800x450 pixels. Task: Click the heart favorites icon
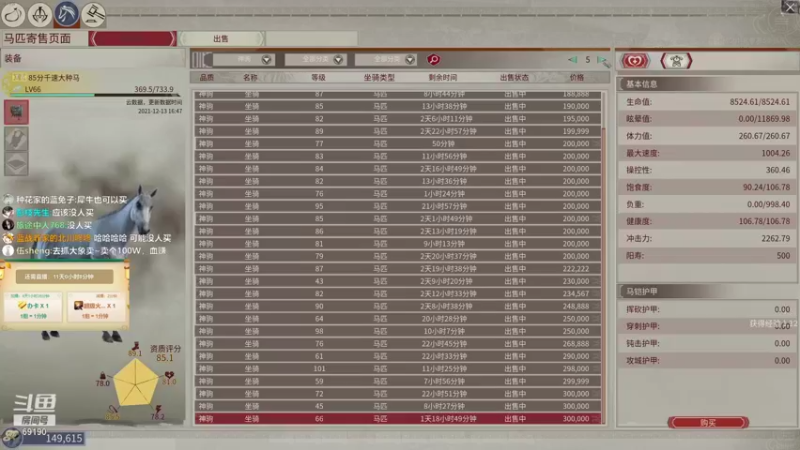coord(635,61)
